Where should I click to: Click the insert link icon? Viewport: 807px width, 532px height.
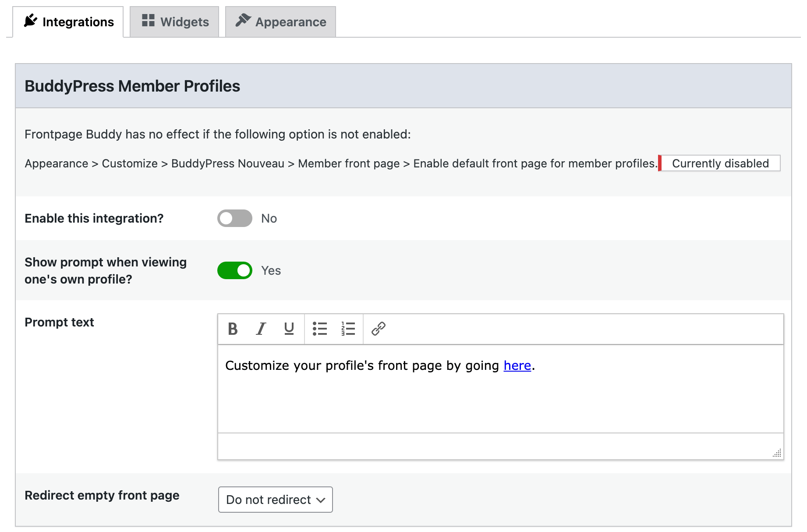[378, 329]
